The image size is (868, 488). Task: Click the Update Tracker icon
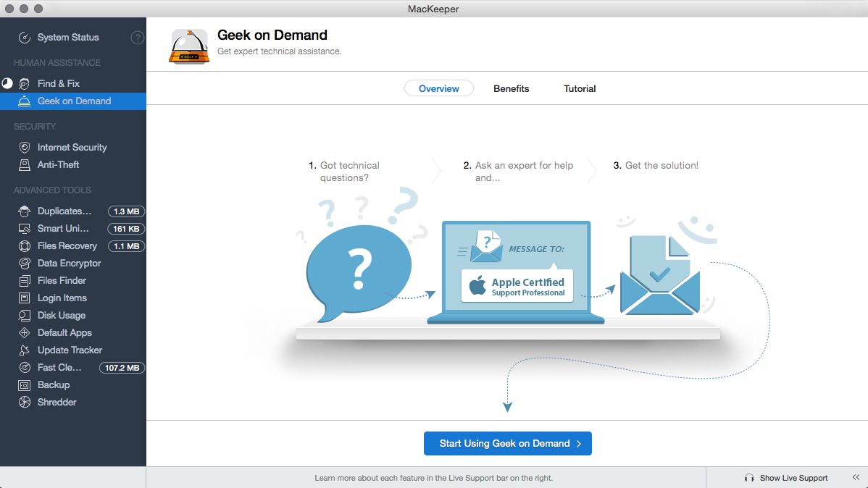click(25, 350)
